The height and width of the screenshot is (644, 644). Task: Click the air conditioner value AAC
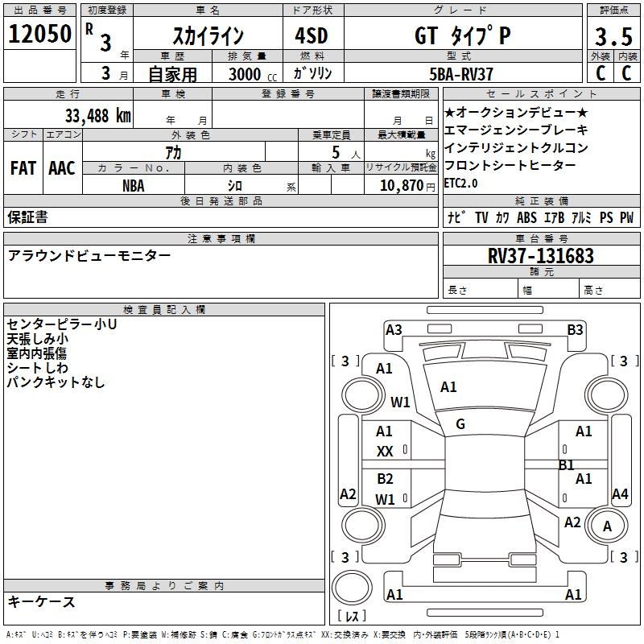(x=62, y=168)
